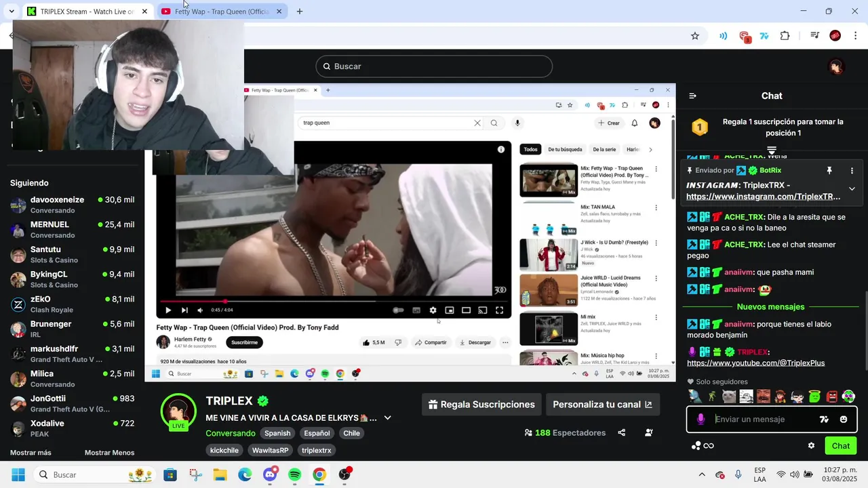Image resolution: width=868 pixels, height=488 pixels.
Task: Expand the gift subscription leaderboard handle
Action: pyautogui.click(x=772, y=150)
